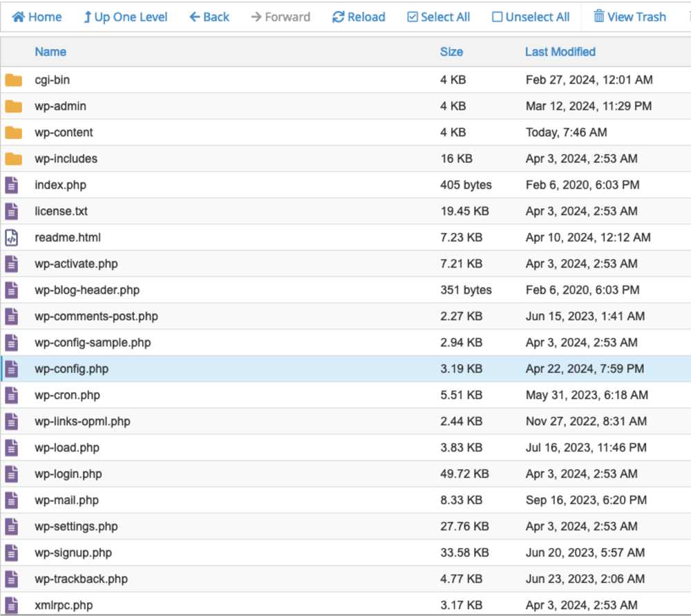The image size is (691, 616).
Task: Select the wp-cron.php file name
Action: [x=68, y=395]
